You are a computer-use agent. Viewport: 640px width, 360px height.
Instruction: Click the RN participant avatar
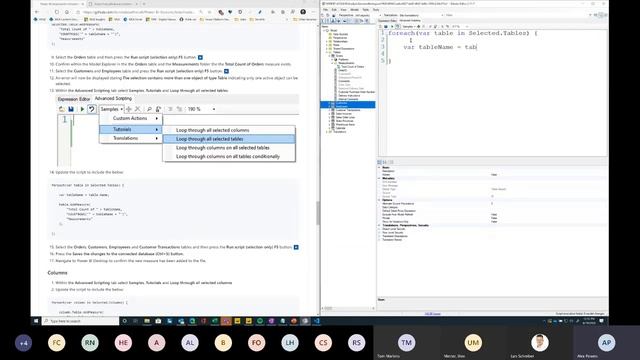pyautogui.click(x=90, y=343)
